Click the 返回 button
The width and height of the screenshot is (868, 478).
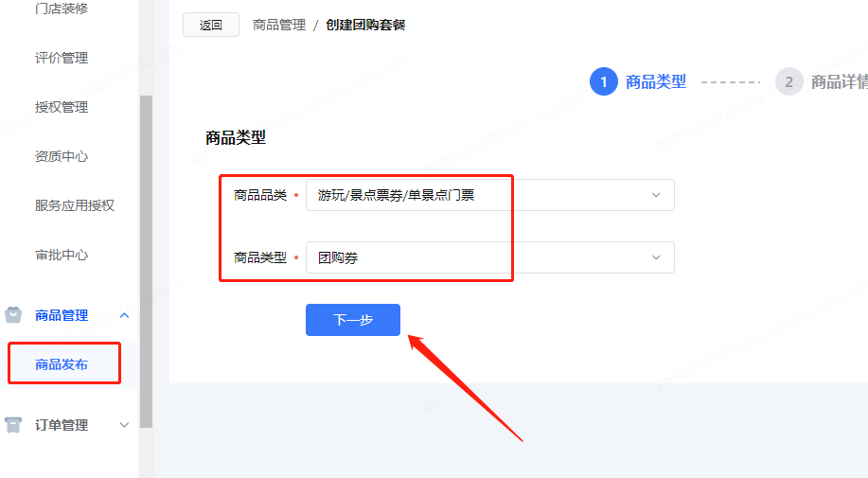[x=210, y=26]
